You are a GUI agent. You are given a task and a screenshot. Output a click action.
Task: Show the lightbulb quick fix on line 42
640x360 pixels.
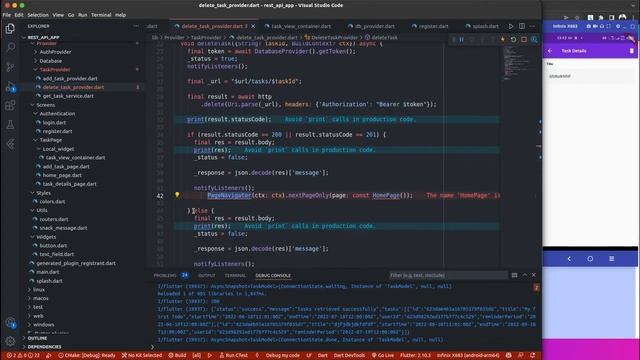click(177, 195)
